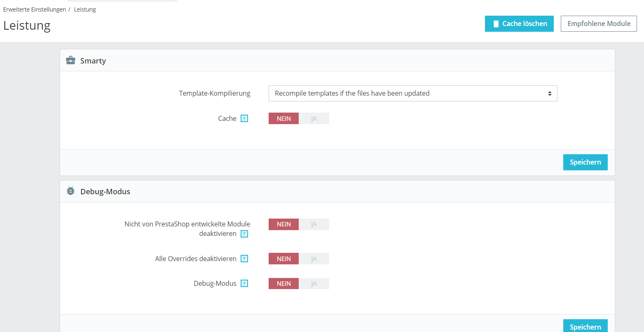Show help for Alle Overrides deaktivieren
This screenshot has width=644, height=332.
[x=244, y=259]
